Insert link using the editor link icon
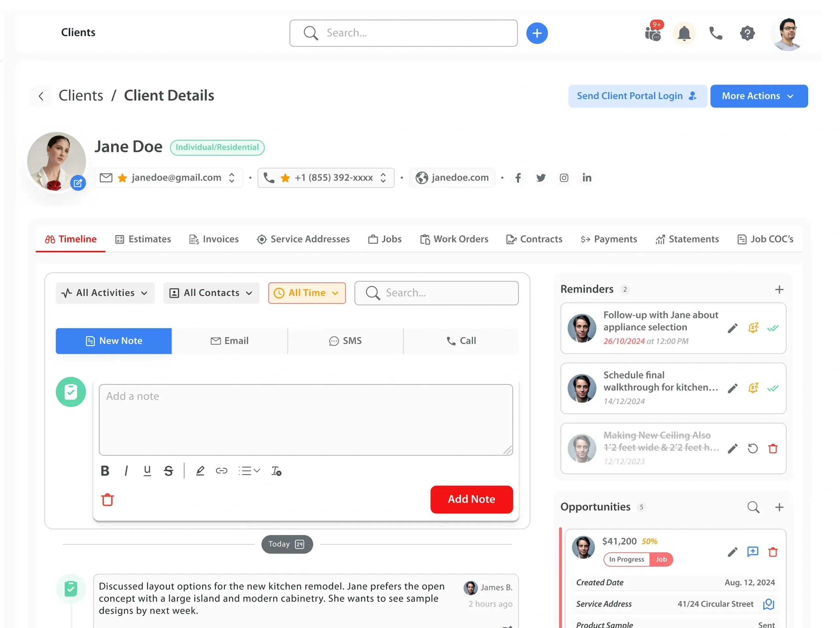This screenshot has height=628, width=840. point(222,471)
